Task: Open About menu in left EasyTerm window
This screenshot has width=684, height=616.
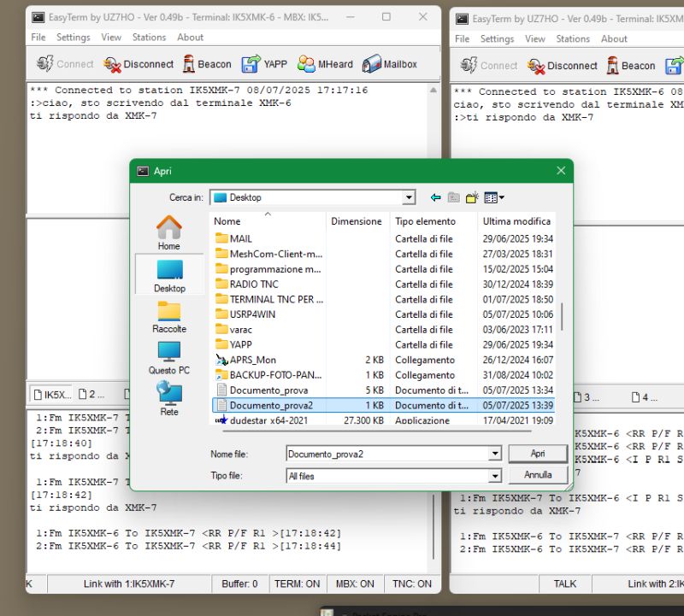Action: 190,37
